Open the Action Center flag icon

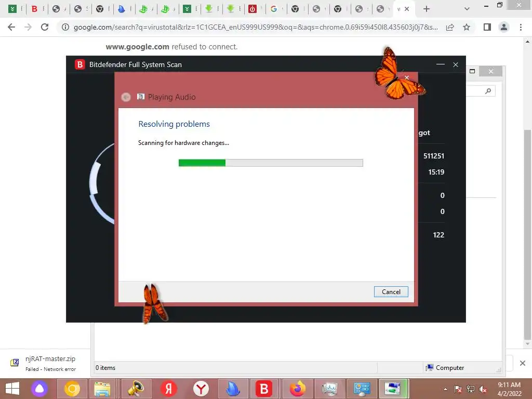click(x=458, y=389)
